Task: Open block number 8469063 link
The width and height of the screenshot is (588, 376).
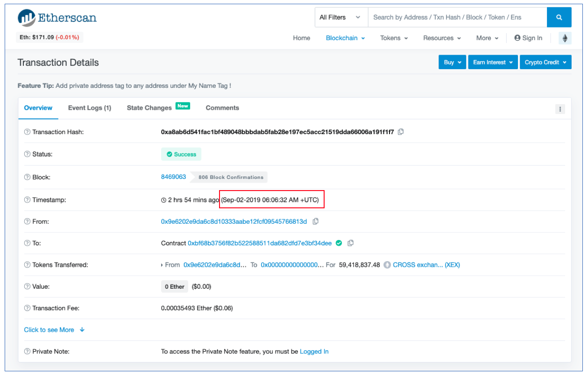Action: pos(173,177)
